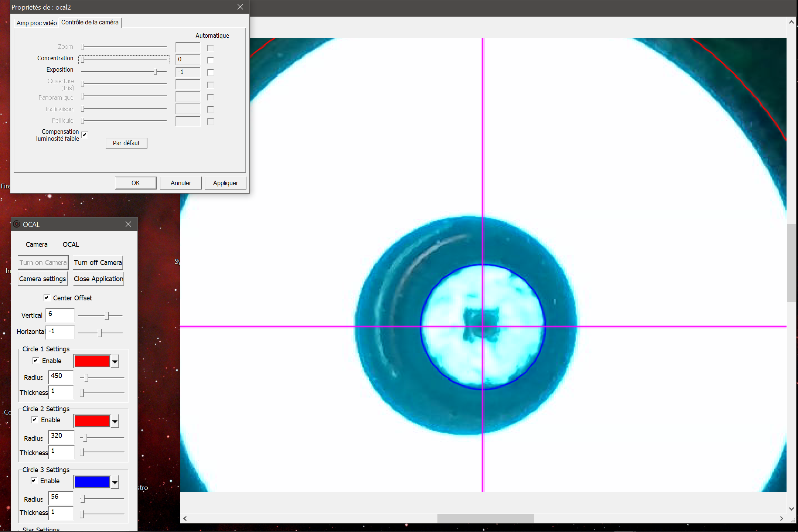The width and height of the screenshot is (798, 532).
Task: Click the scroll down arrow of image view
Action: 791,509
